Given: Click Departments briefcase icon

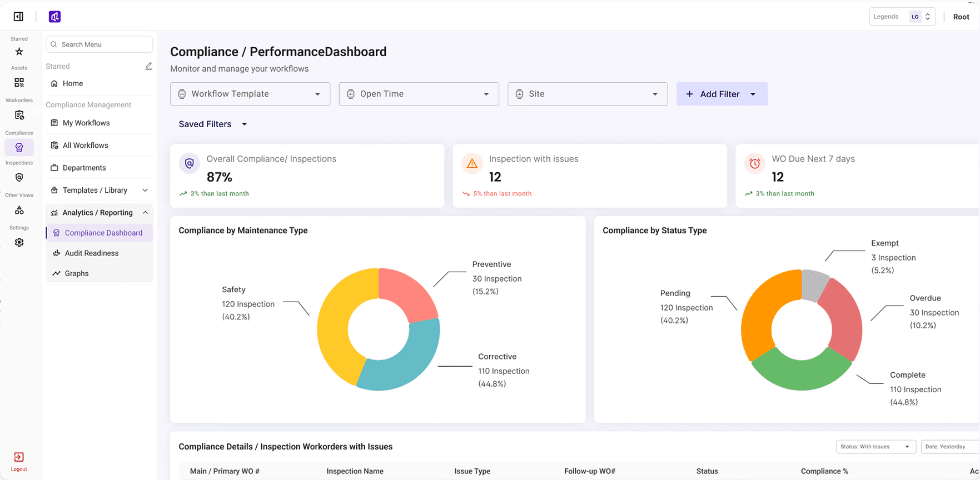Looking at the screenshot, I should (x=54, y=168).
